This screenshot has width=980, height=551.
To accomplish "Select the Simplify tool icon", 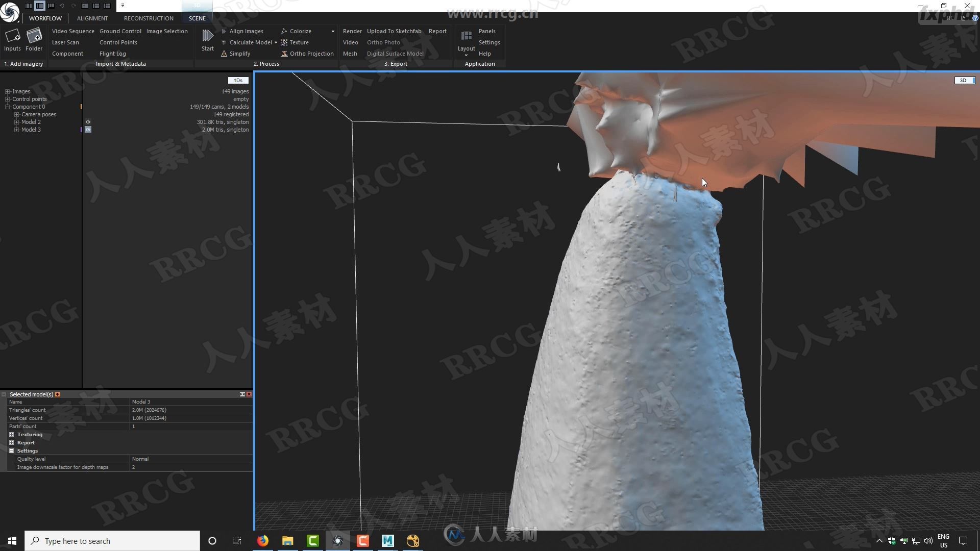I will click(x=225, y=53).
